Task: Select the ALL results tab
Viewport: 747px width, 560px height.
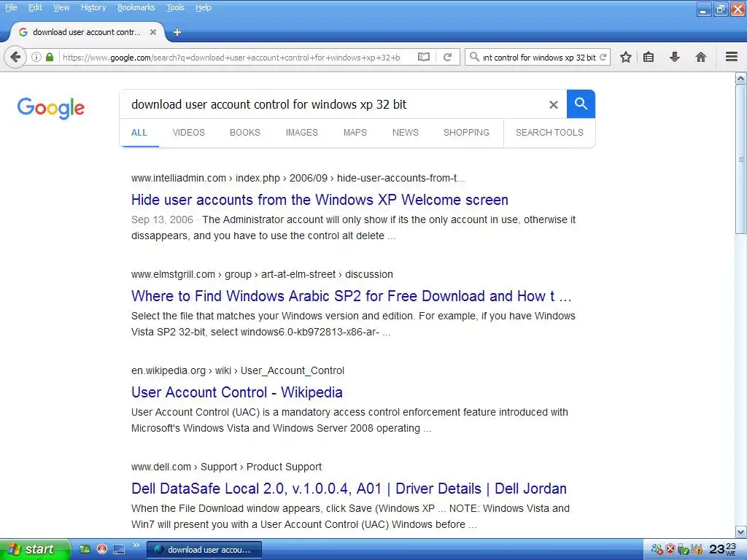Action: coord(139,133)
